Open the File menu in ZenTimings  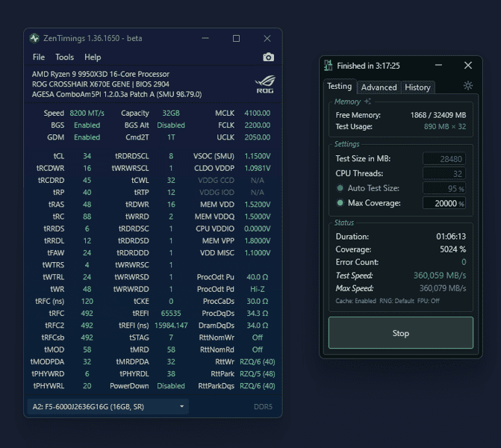click(x=39, y=57)
